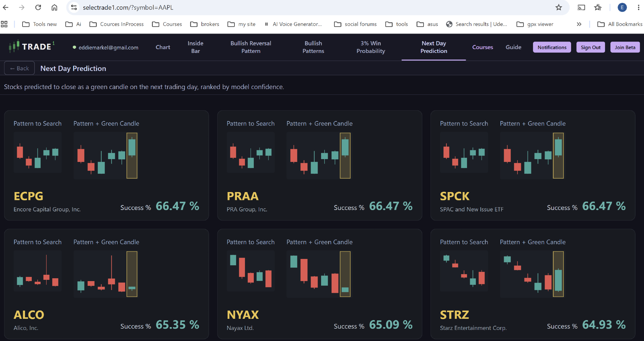Bookmark this page with the star icon
Image resolution: width=644 pixels, height=341 pixels.
tap(559, 7)
